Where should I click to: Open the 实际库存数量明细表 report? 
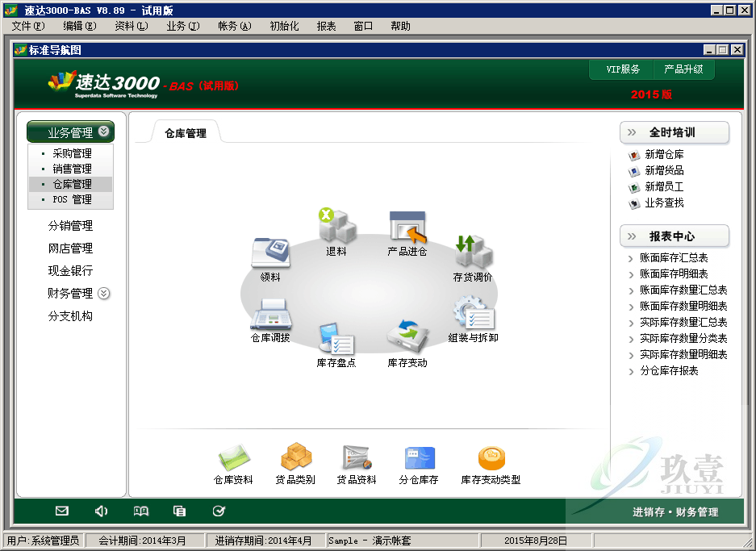pos(683,355)
